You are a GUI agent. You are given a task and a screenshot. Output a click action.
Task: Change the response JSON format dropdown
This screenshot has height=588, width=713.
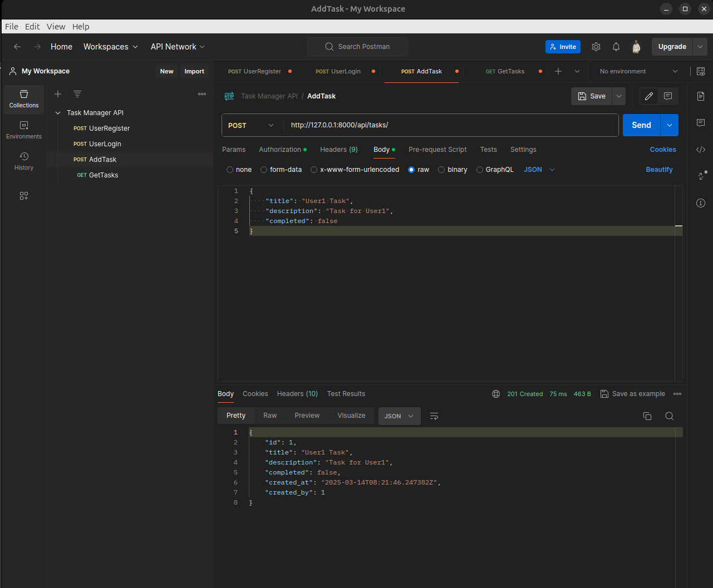pyautogui.click(x=399, y=416)
